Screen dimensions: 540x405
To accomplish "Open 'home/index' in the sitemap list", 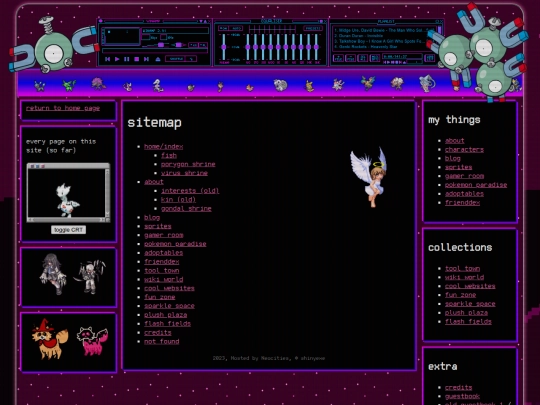I will [x=163, y=146].
